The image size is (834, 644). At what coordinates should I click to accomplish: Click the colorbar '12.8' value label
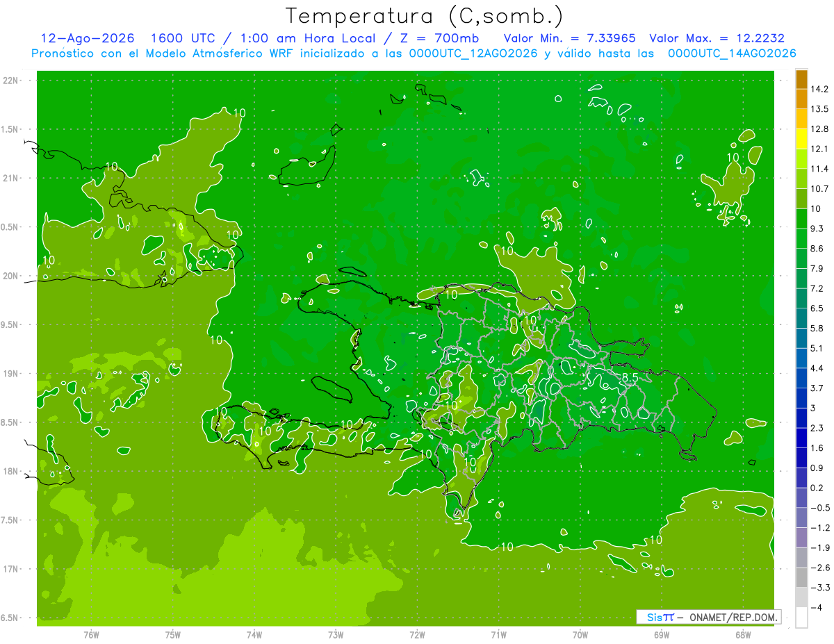pyautogui.click(x=819, y=129)
